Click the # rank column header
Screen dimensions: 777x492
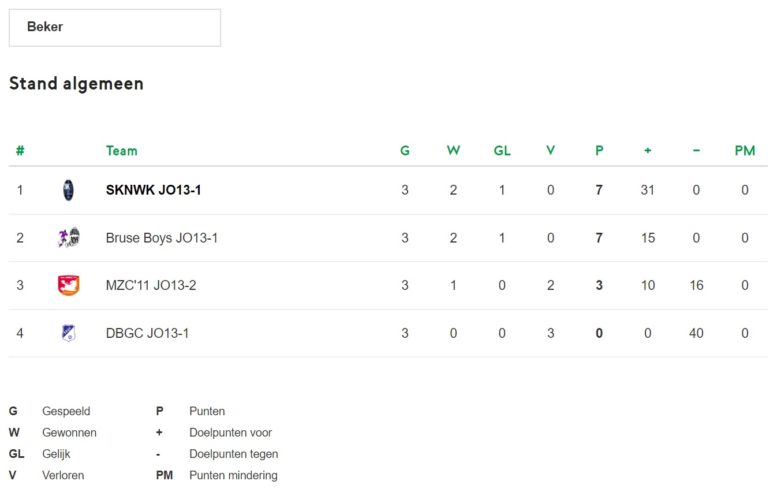20,151
